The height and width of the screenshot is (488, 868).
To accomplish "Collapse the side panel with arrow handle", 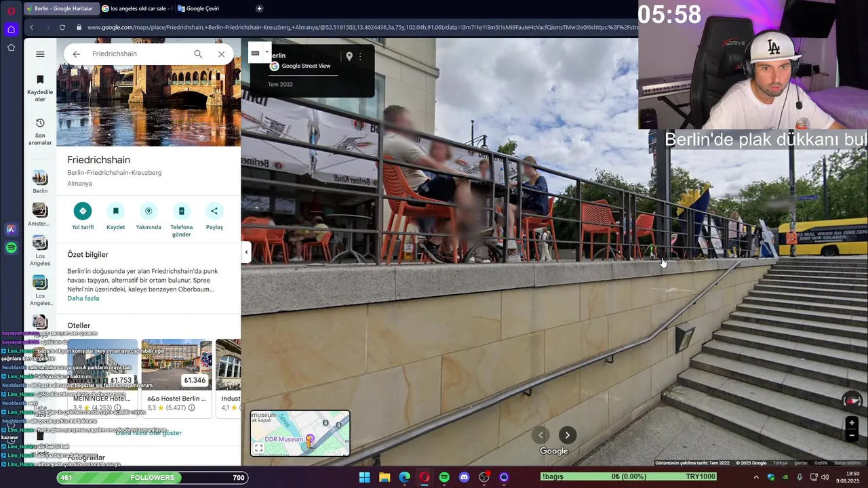I will tap(246, 252).
